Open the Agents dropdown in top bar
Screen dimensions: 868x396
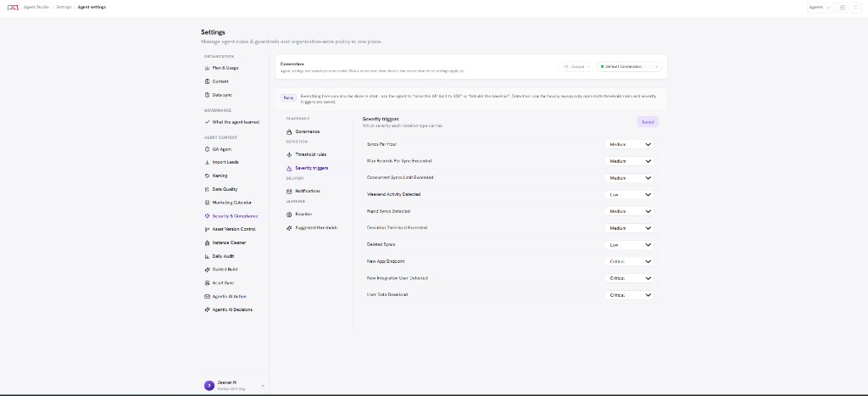click(821, 8)
